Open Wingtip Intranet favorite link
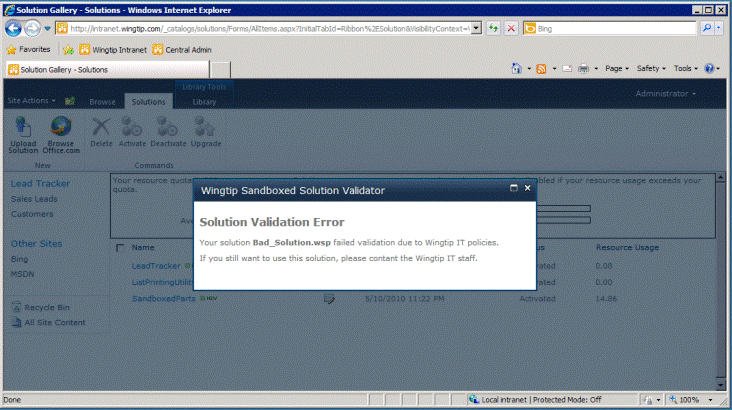The height and width of the screenshot is (410, 732). click(113, 49)
